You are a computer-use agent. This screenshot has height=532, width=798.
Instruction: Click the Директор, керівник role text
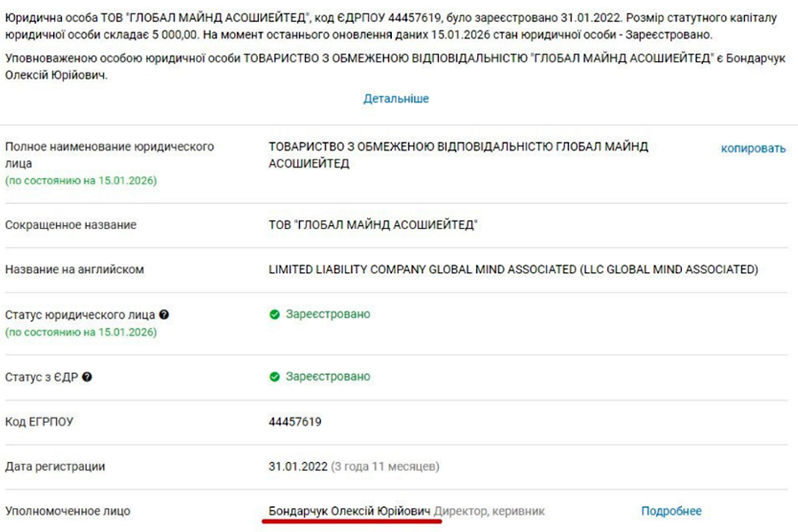pyautogui.click(x=489, y=511)
